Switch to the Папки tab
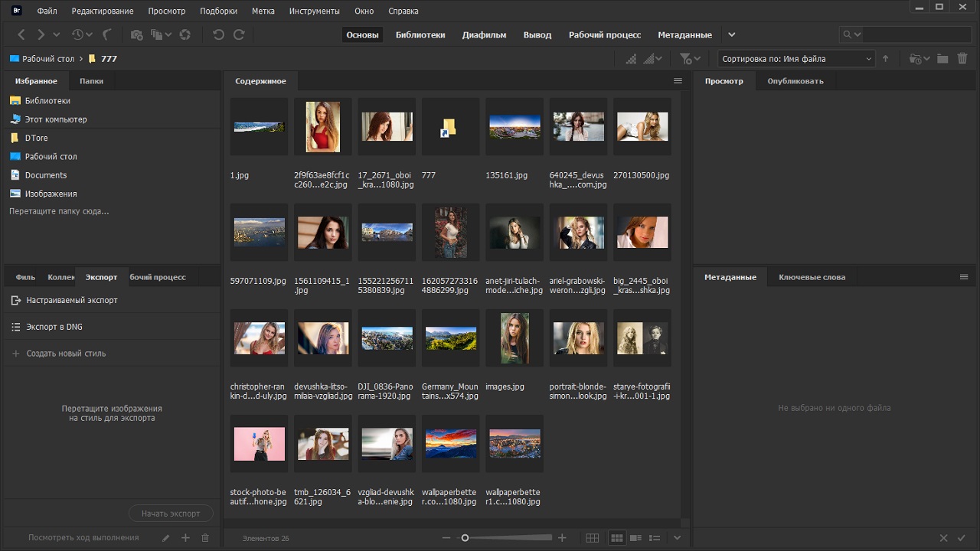The image size is (980, 551). pos(91,81)
